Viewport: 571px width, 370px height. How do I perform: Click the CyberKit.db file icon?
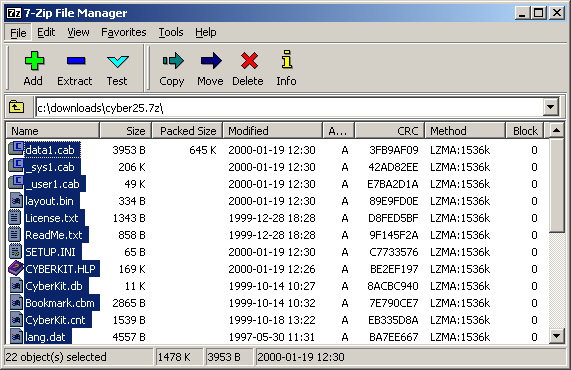pyautogui.click(x=16, y=286)
